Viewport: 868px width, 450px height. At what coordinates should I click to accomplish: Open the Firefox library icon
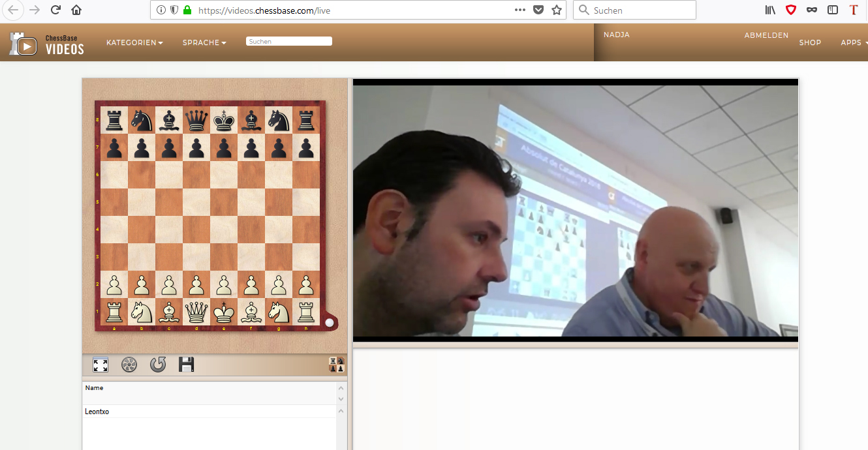[771, 10]
